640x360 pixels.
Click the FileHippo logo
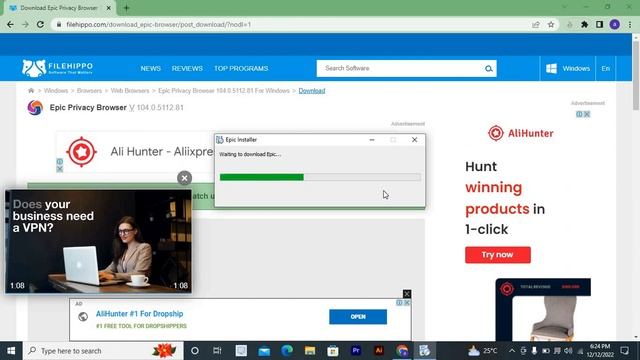[x=58, y=68]
